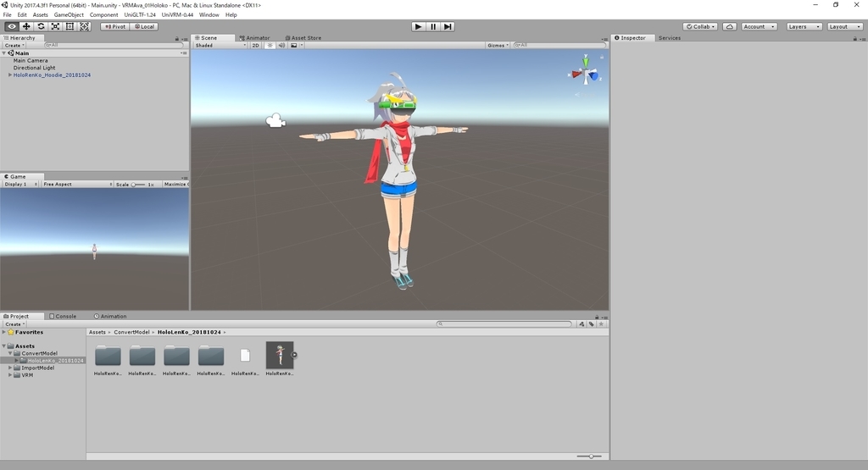868x470 pixels.
Task: Switch to the Asset Store tab
Action: pos(303,38)
